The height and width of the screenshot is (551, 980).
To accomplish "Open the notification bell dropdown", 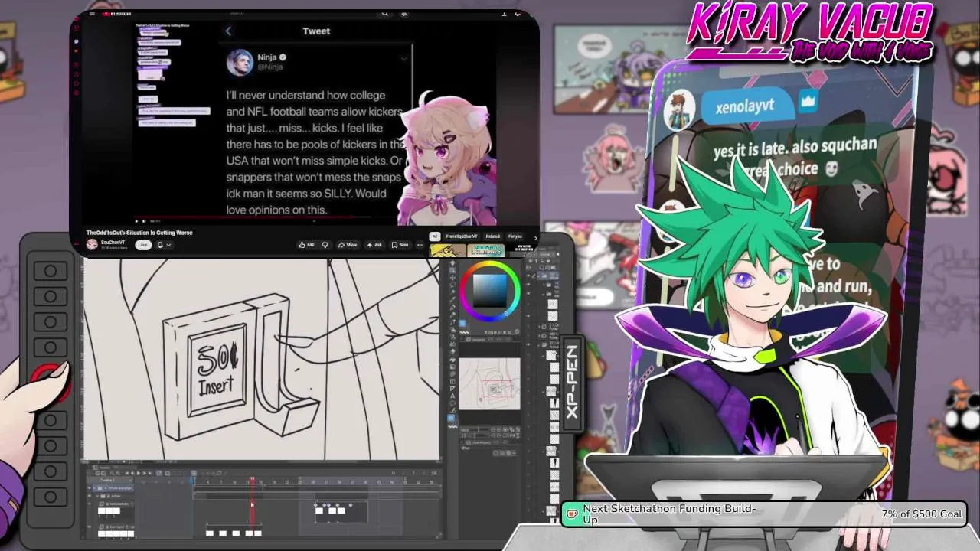I will point(164,245).
